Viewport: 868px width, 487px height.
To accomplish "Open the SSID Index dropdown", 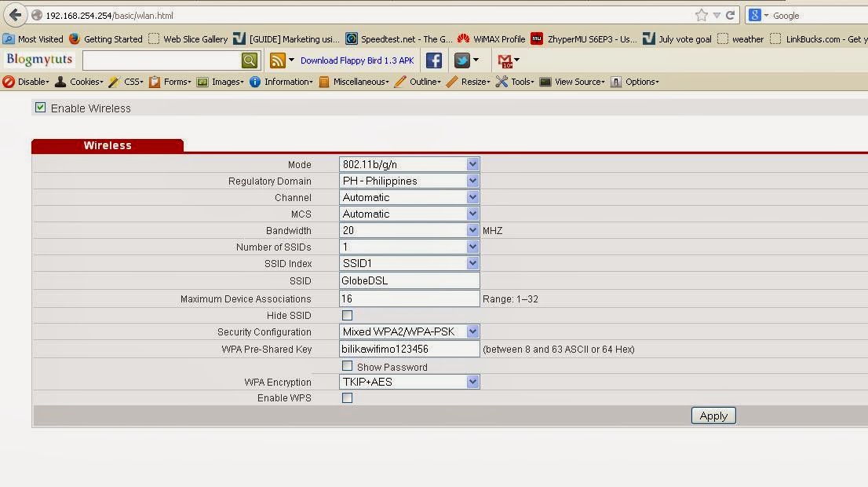I will pyautogui.click(x=409, y=264).
